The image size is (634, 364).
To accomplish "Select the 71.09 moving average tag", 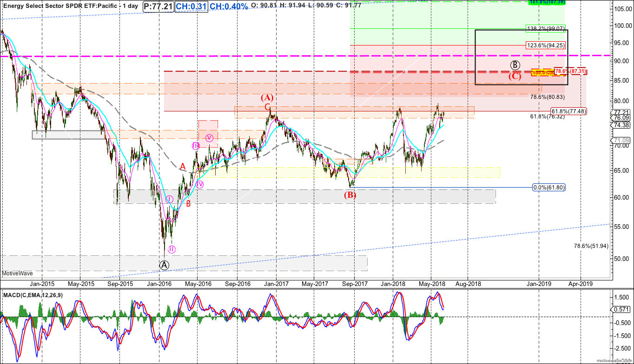I will pyautogui.click(x=621, y=140).
